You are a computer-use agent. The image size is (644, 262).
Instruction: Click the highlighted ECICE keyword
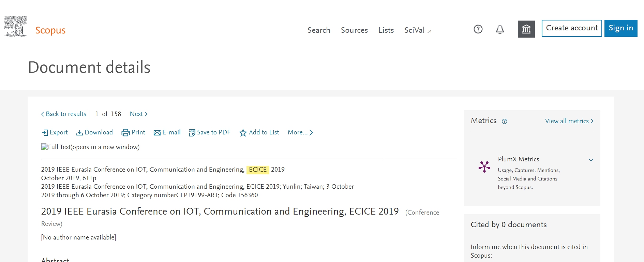click(x=258, y=170)
